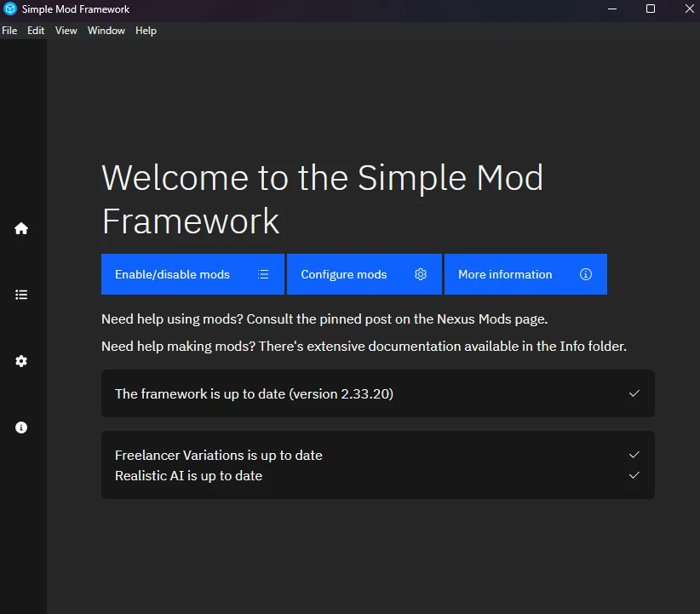
Task: Open the info circle sidebar icon
Action: tap(21, 428)
